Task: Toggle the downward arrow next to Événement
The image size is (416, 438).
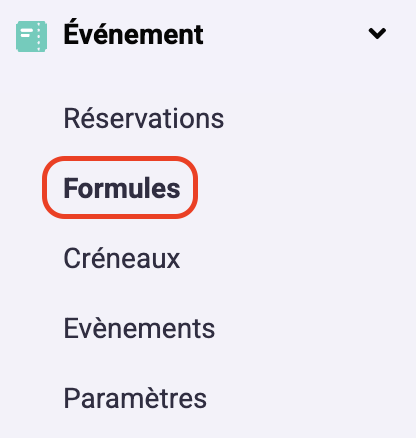Action: pyautogui.click(x=377, y=33)
